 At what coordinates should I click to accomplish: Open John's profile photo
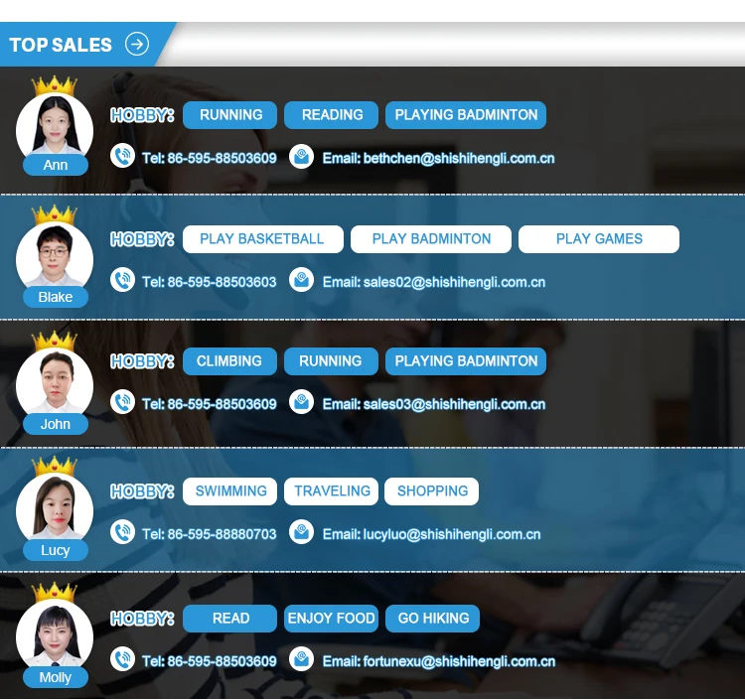(55, 382)
